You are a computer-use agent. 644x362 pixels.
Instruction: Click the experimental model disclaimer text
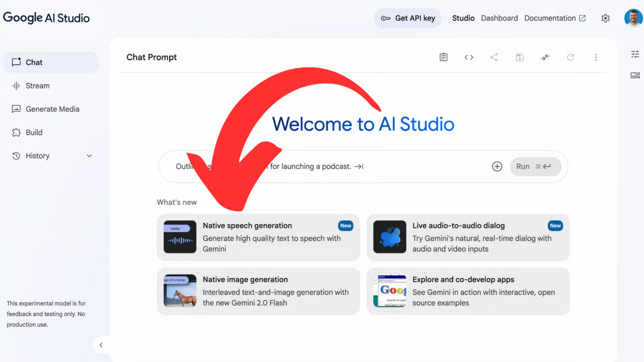click(x=46, y=314)
